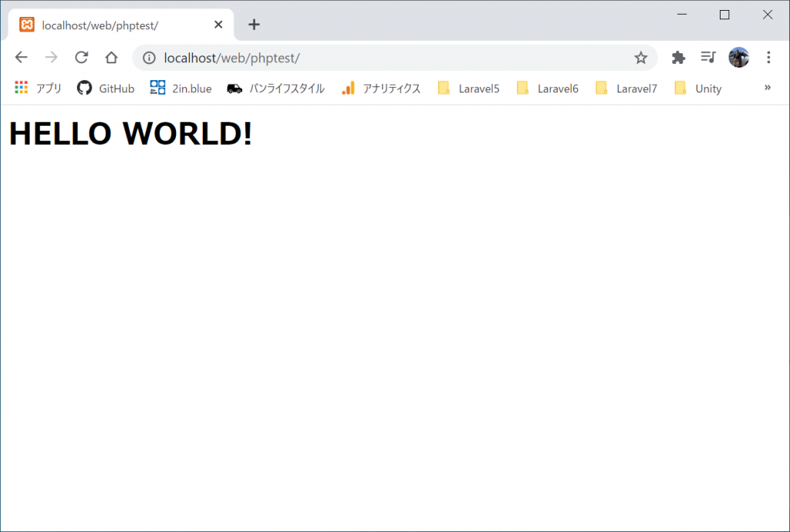Image resolution: width=790 pixels, height=532 pixels.
Task: Bookmark this page with the star icon
Action: pos(640,58)
